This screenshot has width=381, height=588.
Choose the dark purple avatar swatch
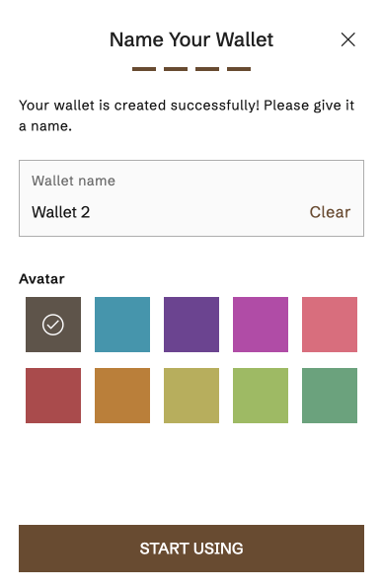tap(191, 325)
